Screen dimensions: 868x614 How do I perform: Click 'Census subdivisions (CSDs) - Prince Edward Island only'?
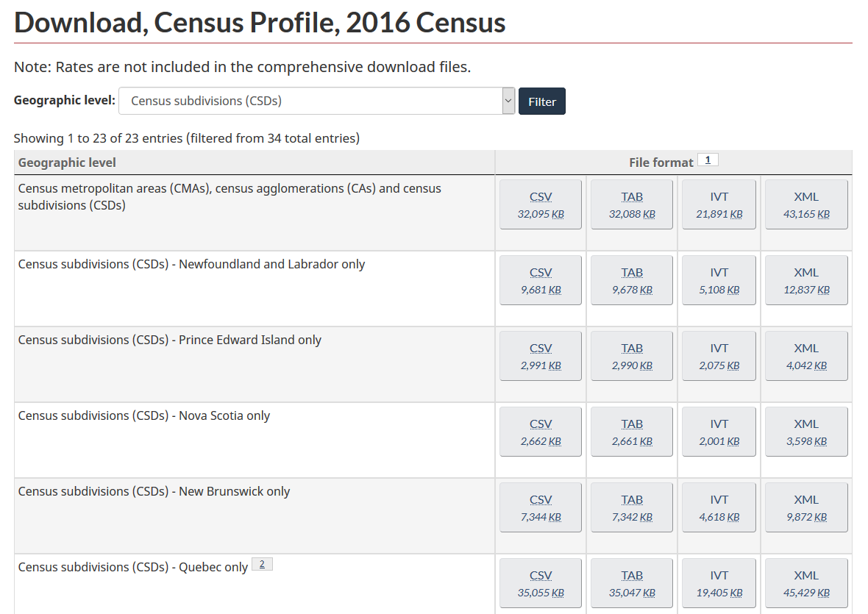point(169,340)
